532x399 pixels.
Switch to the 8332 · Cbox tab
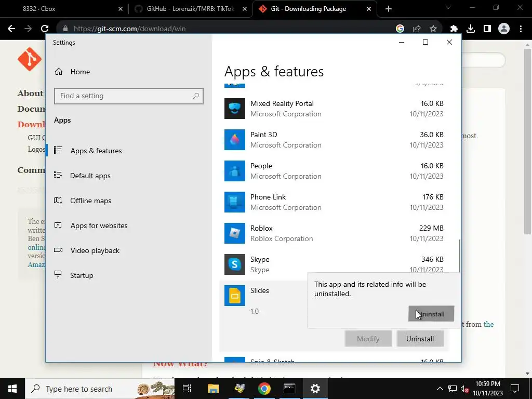click(64, 9)
